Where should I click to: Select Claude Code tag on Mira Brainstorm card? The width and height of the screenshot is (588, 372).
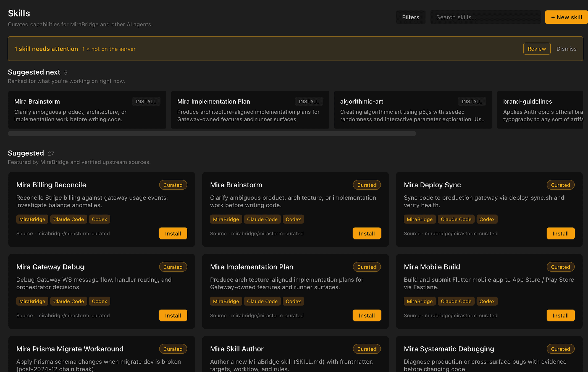[x=262, y=219]
